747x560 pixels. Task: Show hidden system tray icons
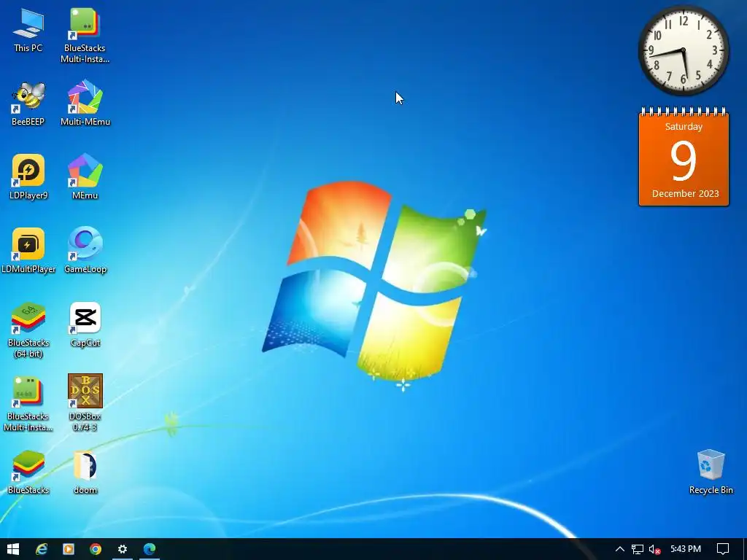(x=620, y=549)
